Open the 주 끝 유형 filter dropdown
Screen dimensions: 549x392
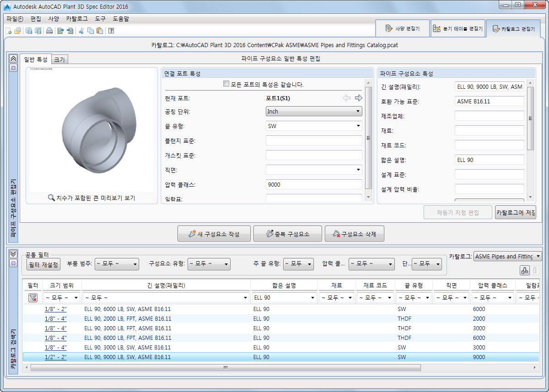298,264
